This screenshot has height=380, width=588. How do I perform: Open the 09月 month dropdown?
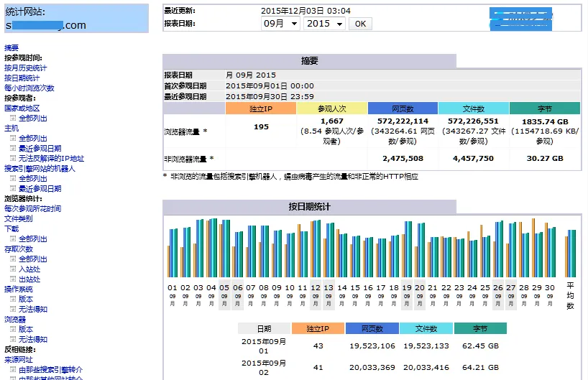tap(280, 24)
